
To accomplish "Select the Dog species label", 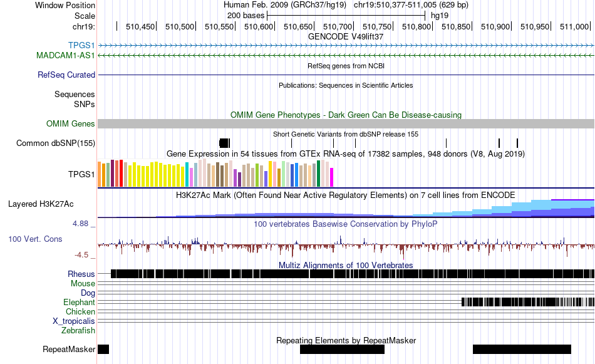I will click(88, 293).
